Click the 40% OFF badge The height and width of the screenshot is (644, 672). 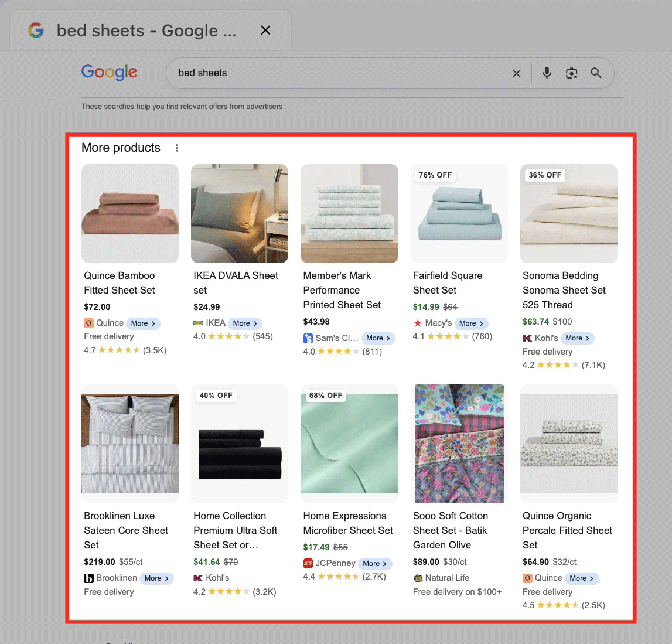pyautogui.click(x=216, y=396)
